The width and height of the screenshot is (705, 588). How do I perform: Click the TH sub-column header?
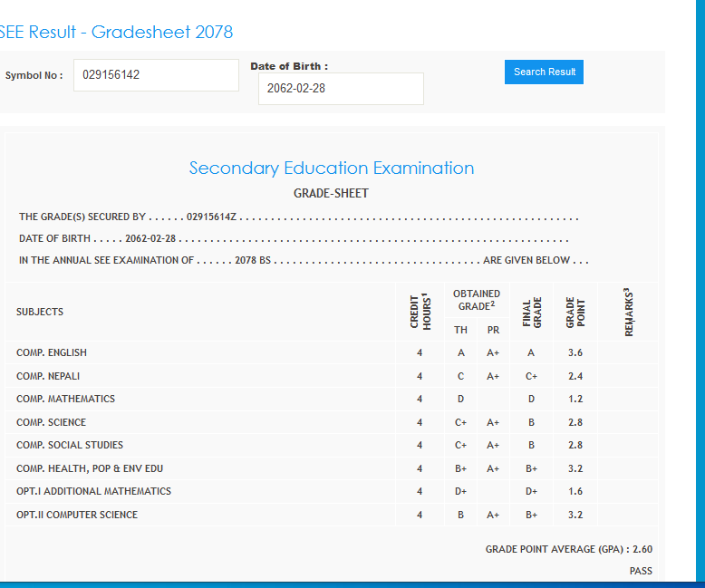click(x=461, y=330)
